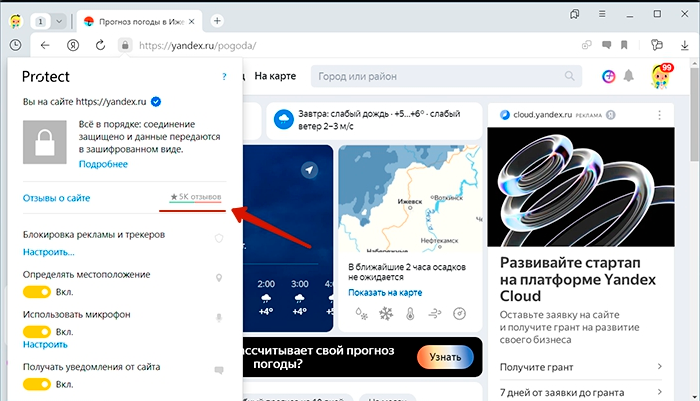
Task: Open the Yandex home button
Action: (73, 45)
